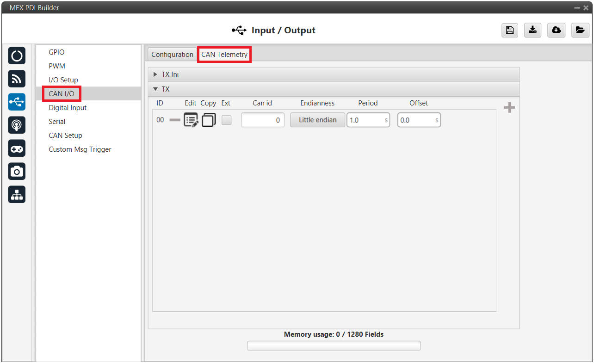Open the camera section in sidebar
The height and width of the screenshot is (364, 594).
17,172
